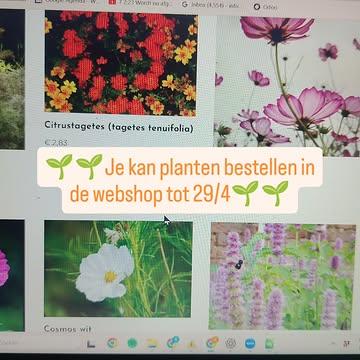Click the green circle taskbar icon
360x360 pixels.
click(132, 343)
